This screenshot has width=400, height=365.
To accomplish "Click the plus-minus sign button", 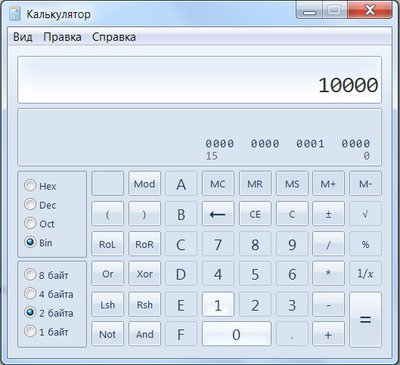I will tap(328, 214).
